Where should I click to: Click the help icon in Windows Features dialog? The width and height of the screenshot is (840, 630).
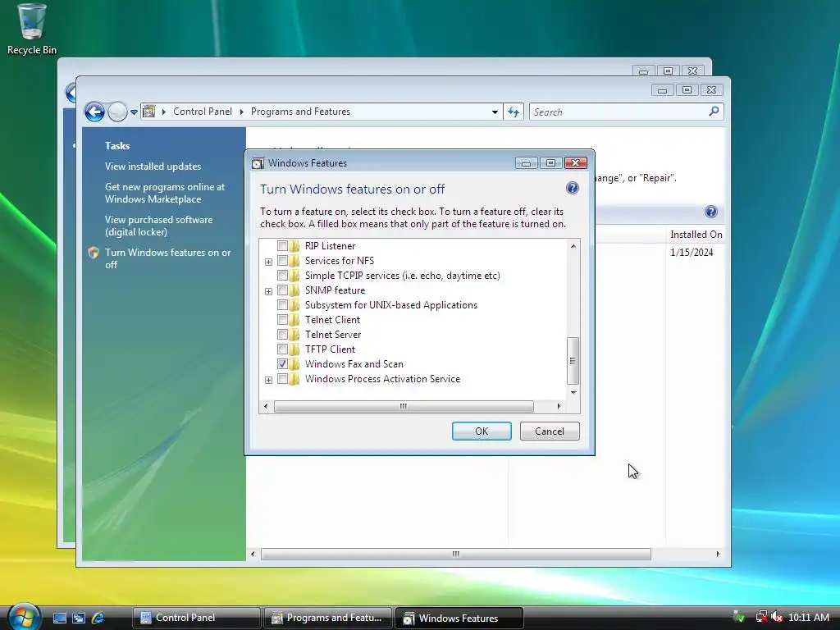(x=572, y=188)
